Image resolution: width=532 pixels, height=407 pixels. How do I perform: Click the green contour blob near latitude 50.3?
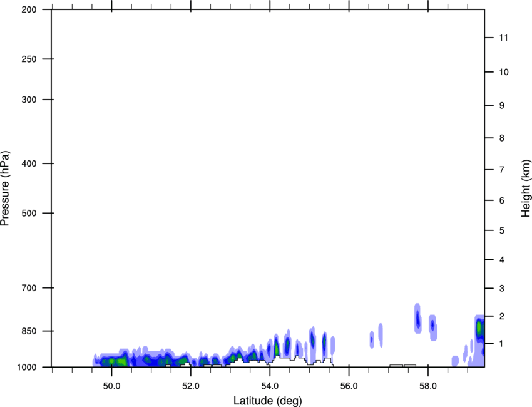click(121, 361)
